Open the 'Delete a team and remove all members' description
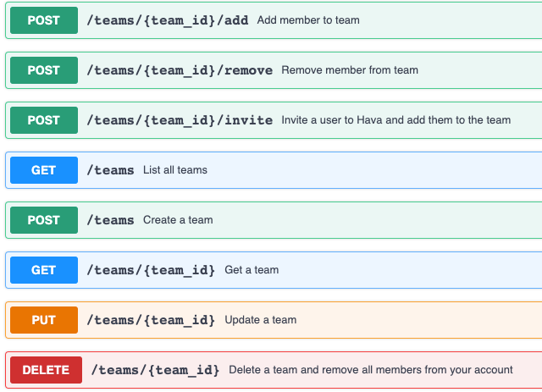Image resolution: width=542 pixels, height=392 pixels. click(x=370, y=370)
